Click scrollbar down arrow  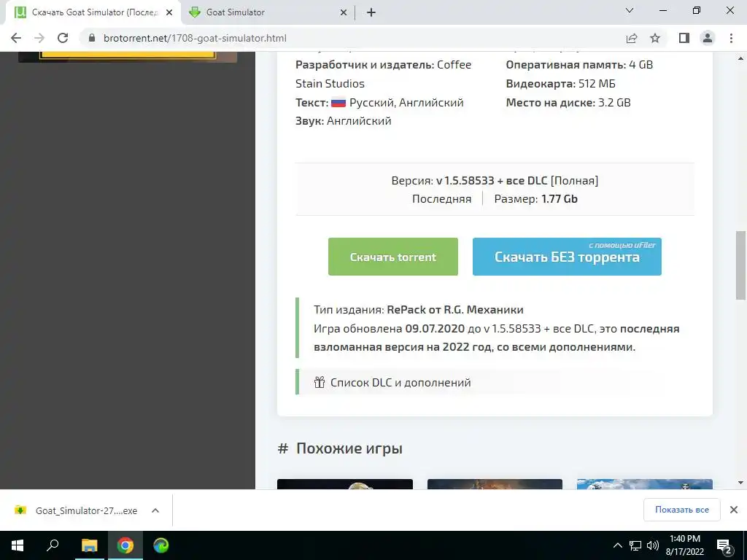740,483
